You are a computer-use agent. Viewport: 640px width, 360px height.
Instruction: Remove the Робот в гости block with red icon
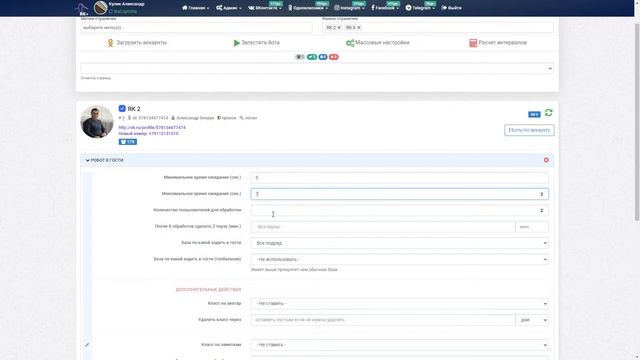[x=546, y=160]
